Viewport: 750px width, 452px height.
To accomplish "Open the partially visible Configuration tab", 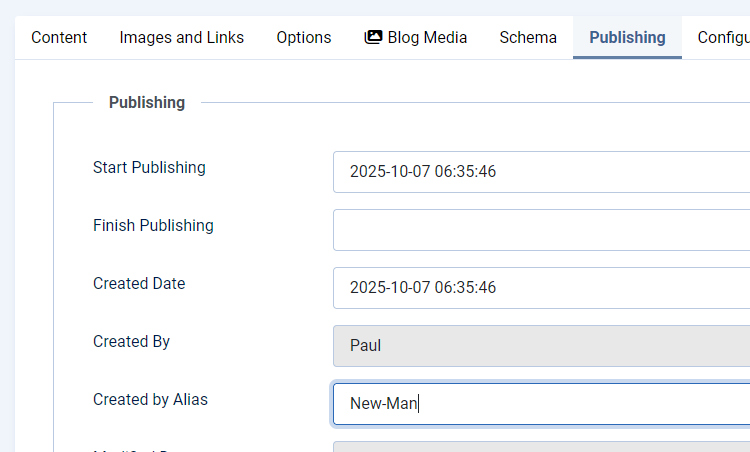I will click(723, 38).
